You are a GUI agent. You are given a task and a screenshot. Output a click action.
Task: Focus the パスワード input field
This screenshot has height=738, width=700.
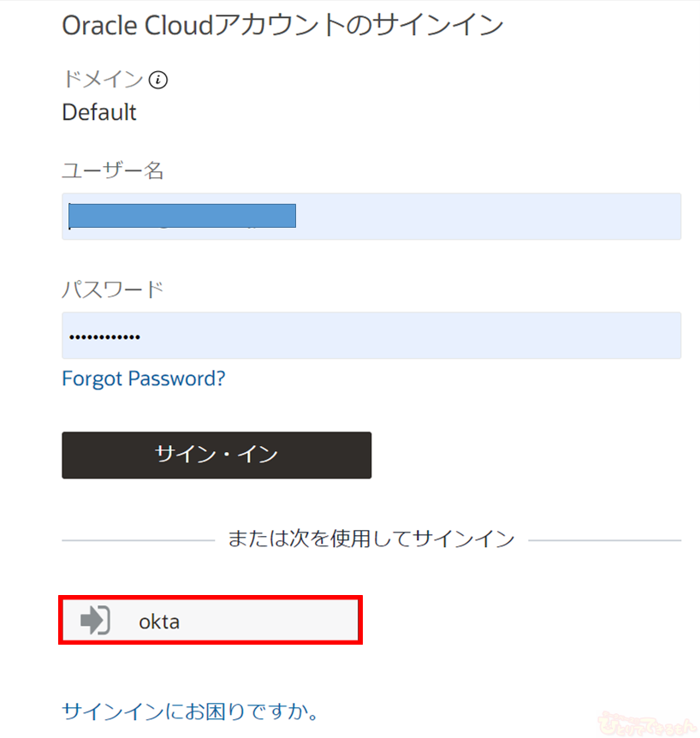pyautogui.click(x=411, y=336)
